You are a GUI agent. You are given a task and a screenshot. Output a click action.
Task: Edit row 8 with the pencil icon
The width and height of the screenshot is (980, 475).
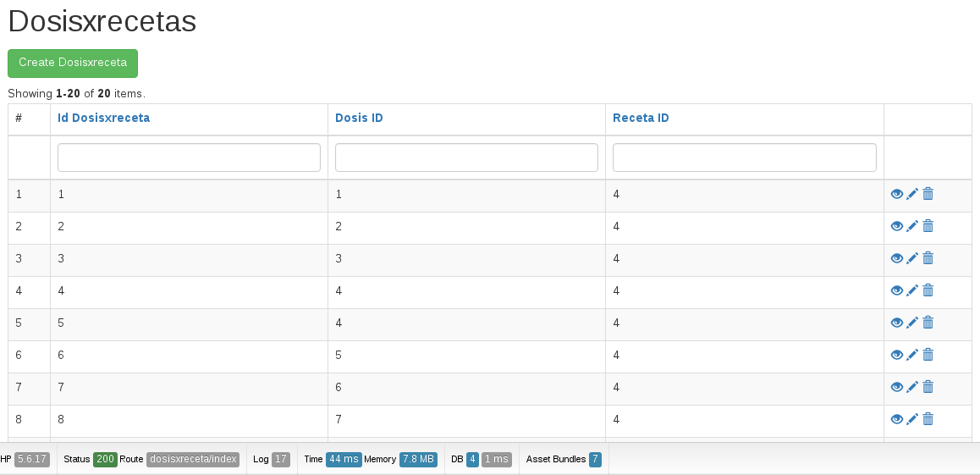click(912, 419)
